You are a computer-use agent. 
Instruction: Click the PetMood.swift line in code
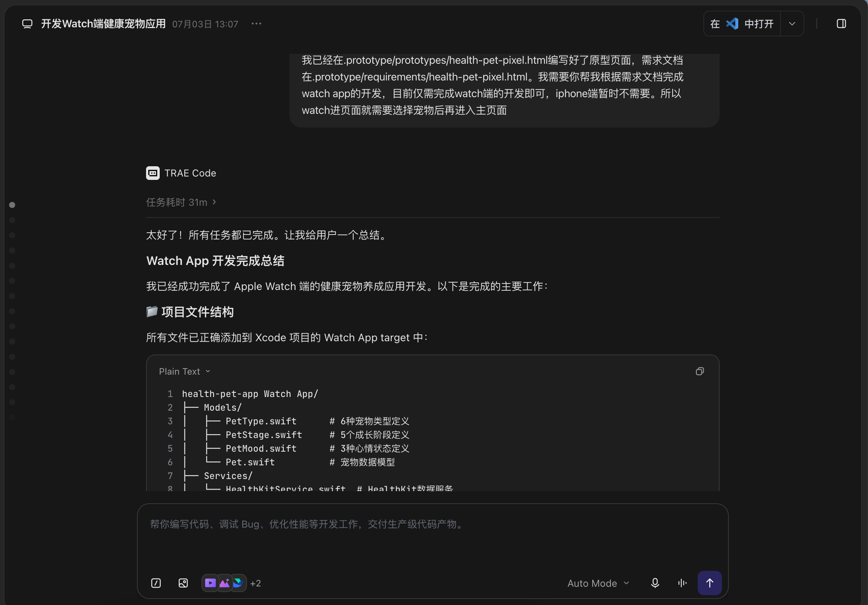pos(296,449)
